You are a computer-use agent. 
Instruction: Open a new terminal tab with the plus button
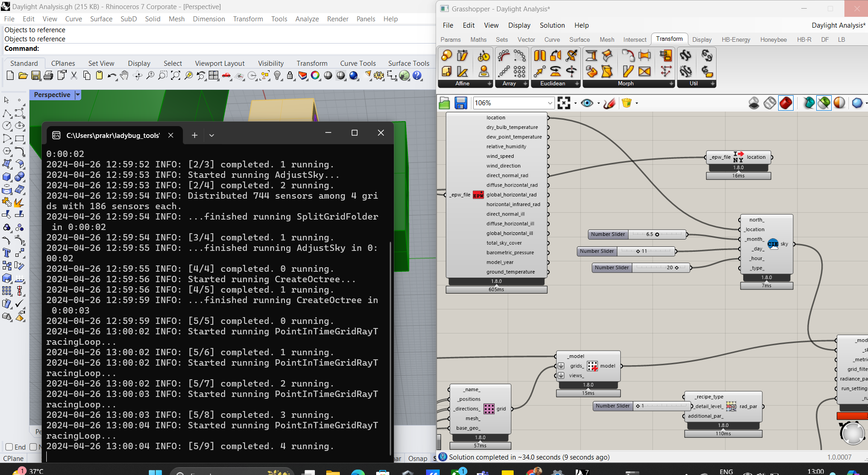coord(194,135)
